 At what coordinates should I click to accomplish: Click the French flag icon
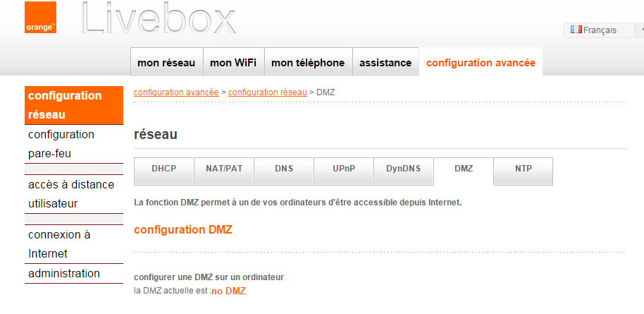click(x=576, y=30)
